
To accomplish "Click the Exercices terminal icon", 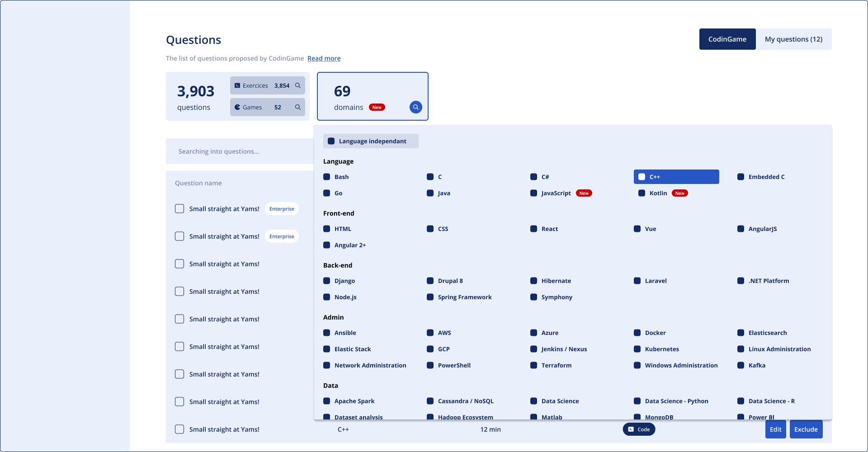I will 237,85.
